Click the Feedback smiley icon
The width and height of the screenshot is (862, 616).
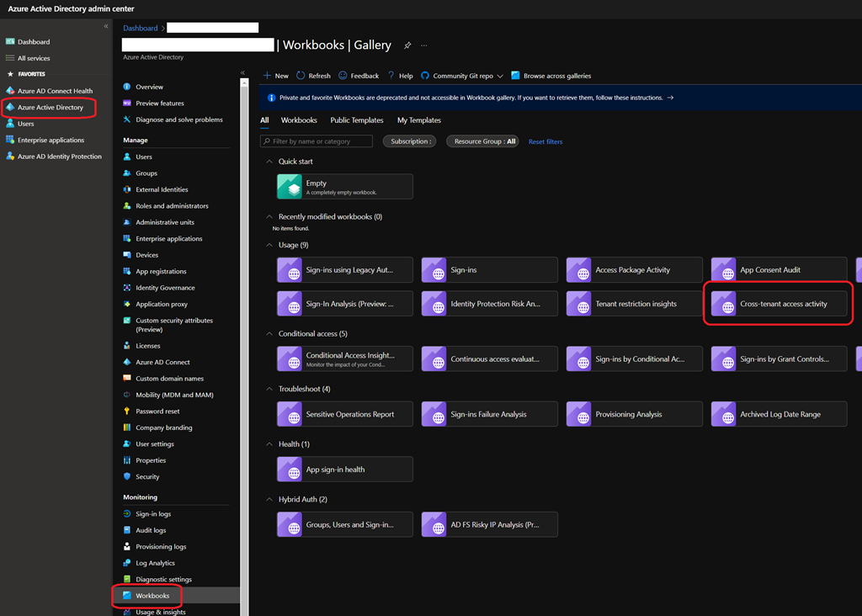(343, 76)
